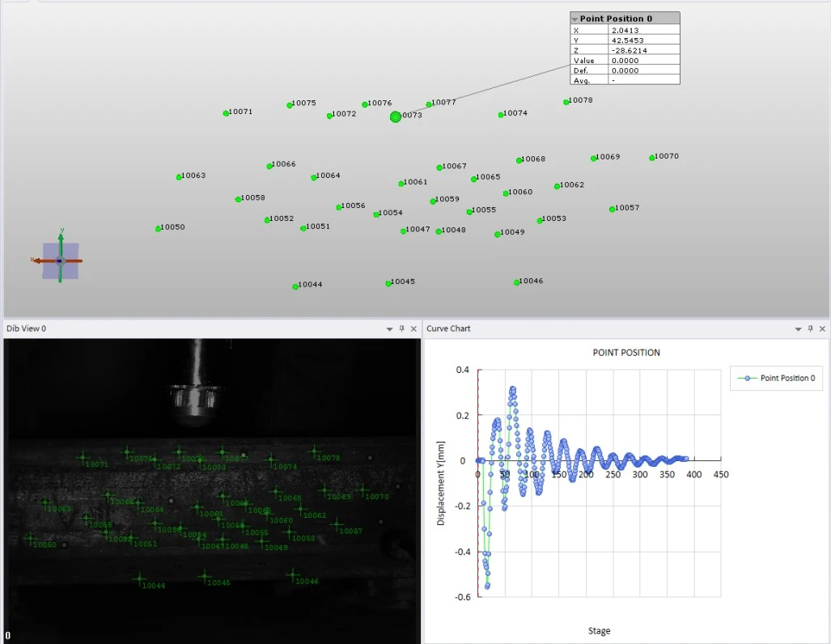Select point 10070 in the 3D view
This screenshot has width=831, height=644.
[652, 158]
